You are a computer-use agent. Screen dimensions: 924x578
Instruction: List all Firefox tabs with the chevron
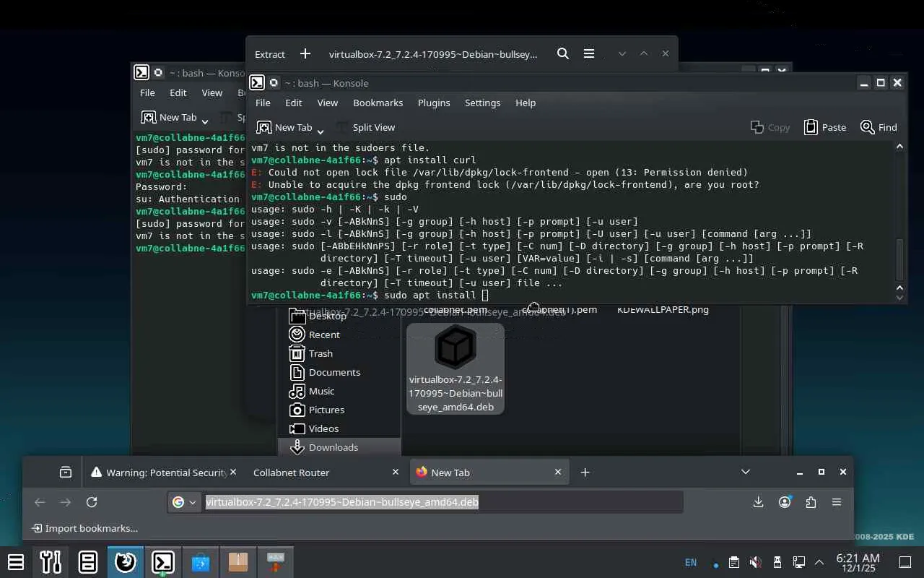click(746, 472)
